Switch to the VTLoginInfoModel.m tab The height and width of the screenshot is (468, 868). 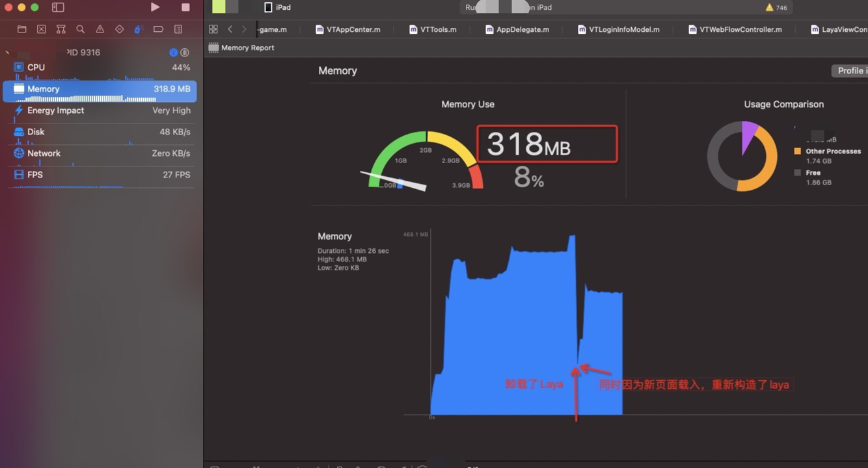point(619,29)
